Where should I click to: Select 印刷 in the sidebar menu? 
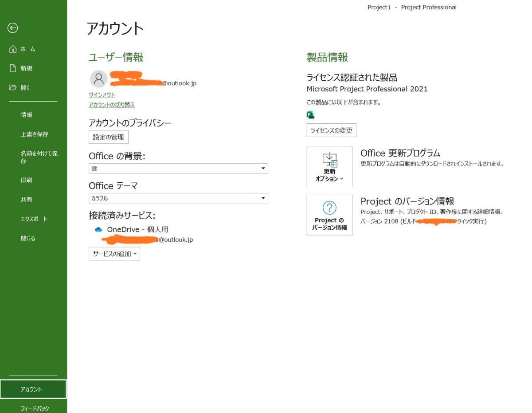click(x=27, y=180)
